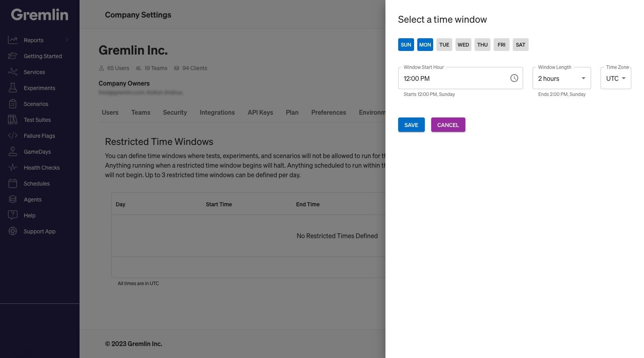Screen dimensions: 644x358
Task: Switch to the Users tab
Action: click(x=110, y=112)
